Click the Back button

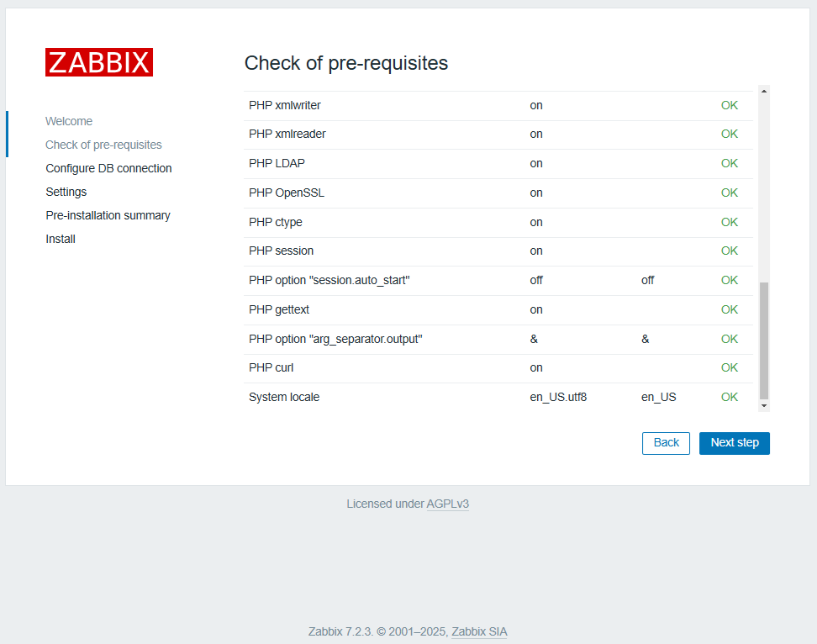(666, 443)
